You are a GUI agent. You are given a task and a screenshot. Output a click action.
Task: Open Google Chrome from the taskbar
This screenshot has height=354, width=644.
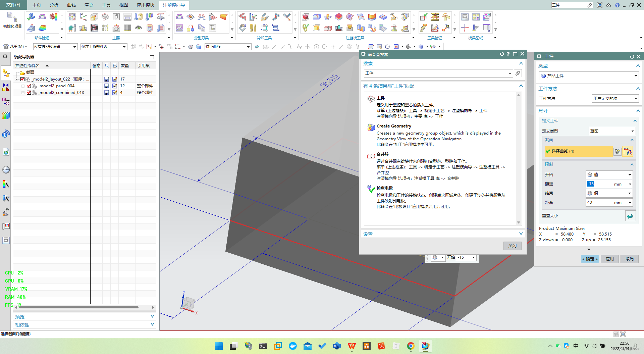411,346
